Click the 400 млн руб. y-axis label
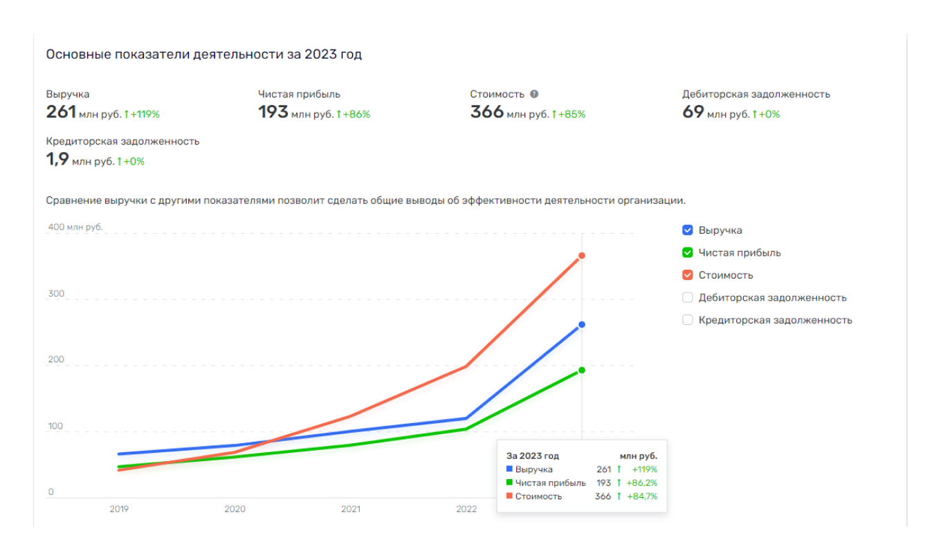The image size is (941, 560). coord(75,227)
